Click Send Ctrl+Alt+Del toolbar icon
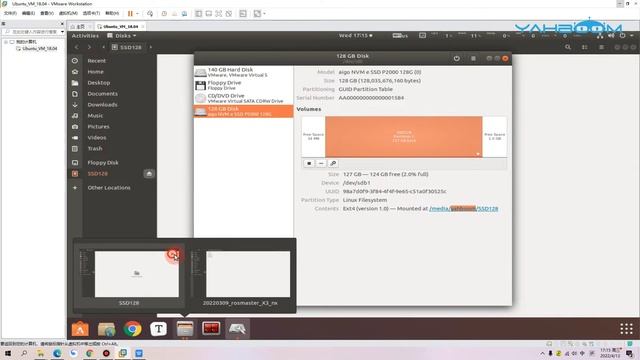640x360 pixels. point(150,13)
